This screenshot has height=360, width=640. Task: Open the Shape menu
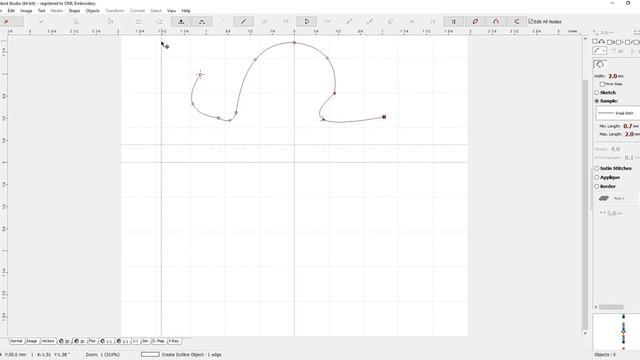(74, 11)
